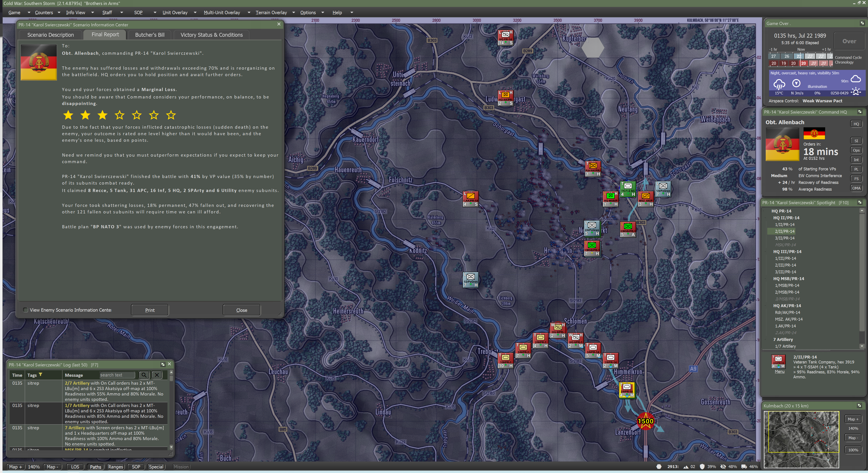Screen dimensions: 868x473
Task: Click the log search magnifier icon
Action: click(x=144, y=375)
